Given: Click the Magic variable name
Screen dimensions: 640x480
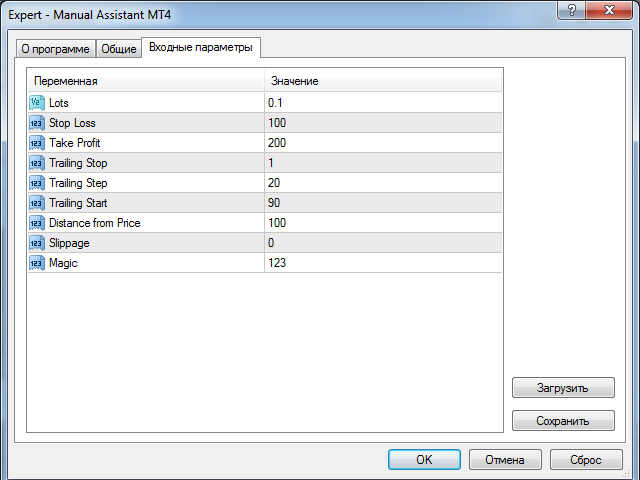Looking at the screenshot, I should [63, 263].
